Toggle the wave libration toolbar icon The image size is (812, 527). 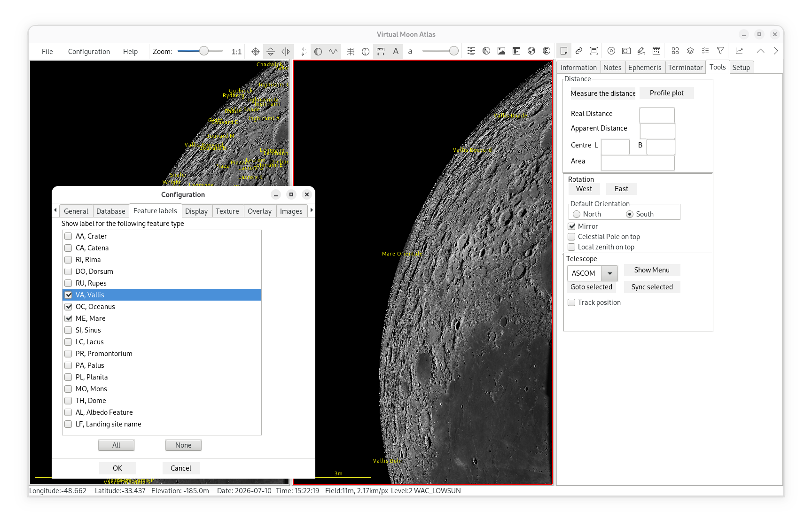pos(333,52)
